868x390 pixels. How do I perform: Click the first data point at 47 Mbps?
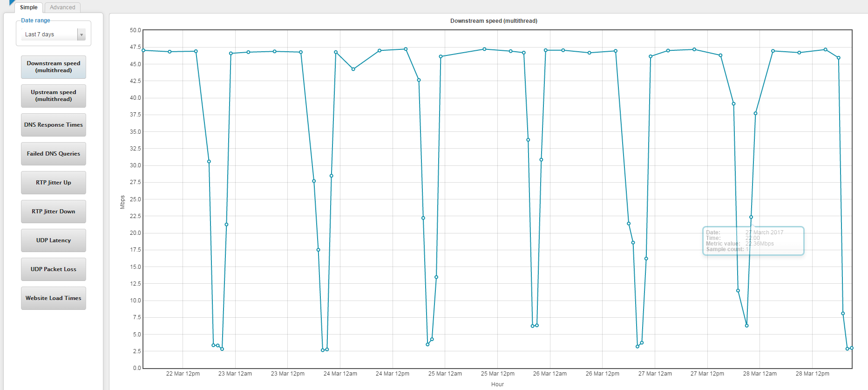143,50
